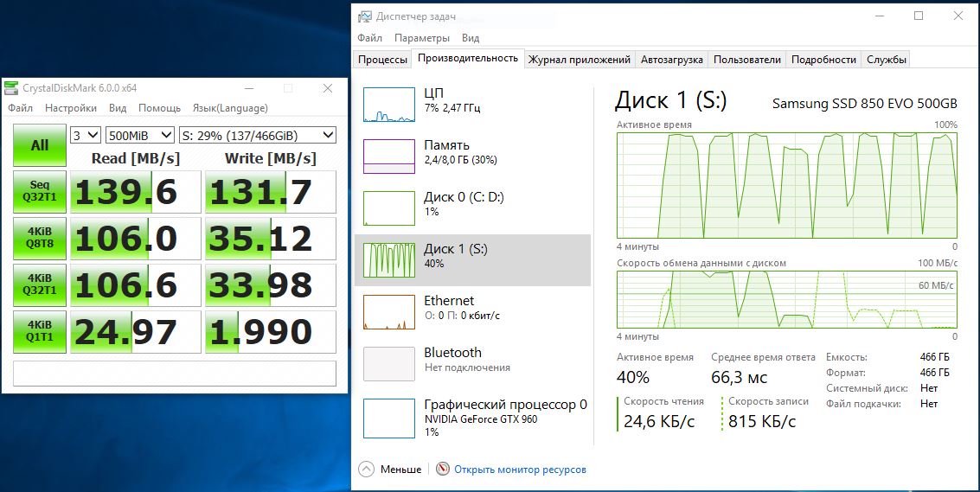
Task: Open the Открыть монитор ресурсов link
Action: pos(520,470)
